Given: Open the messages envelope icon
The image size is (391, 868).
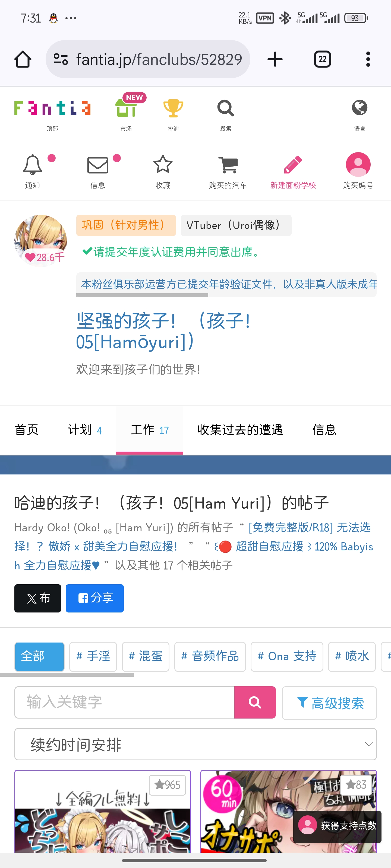Looking at the screenshot, I should click(x=97, y=165).
